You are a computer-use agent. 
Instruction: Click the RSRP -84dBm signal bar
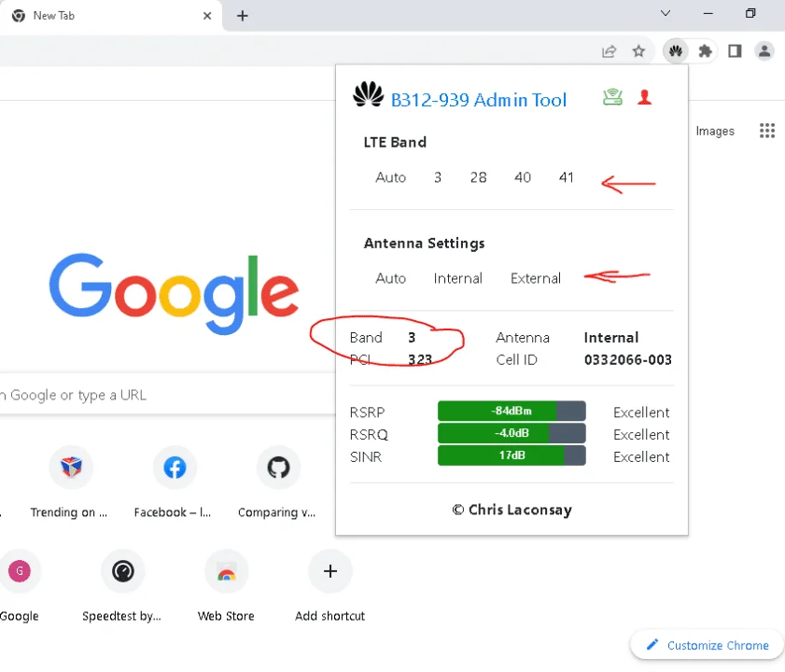(512, 411)
